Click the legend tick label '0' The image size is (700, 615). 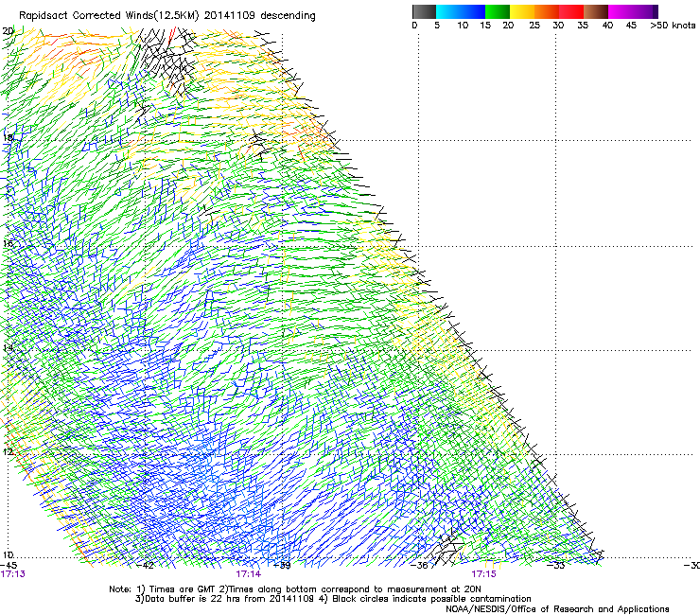pos(414,26)
